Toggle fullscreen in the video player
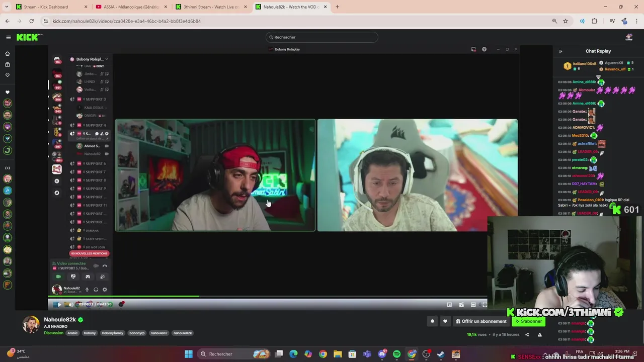The height and width of the screenshot is (362, 644). point(484,305)
